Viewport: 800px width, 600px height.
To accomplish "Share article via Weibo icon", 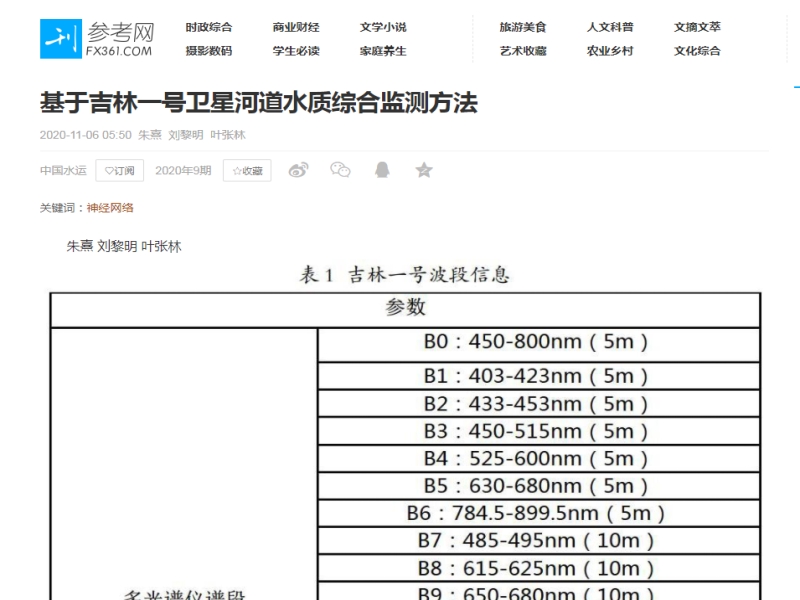I will [298, 170].
